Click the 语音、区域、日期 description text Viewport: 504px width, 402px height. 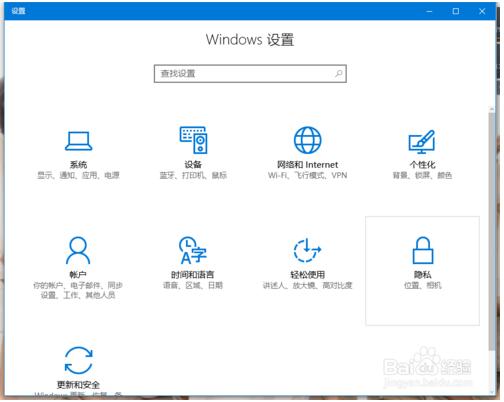point(193,285)
